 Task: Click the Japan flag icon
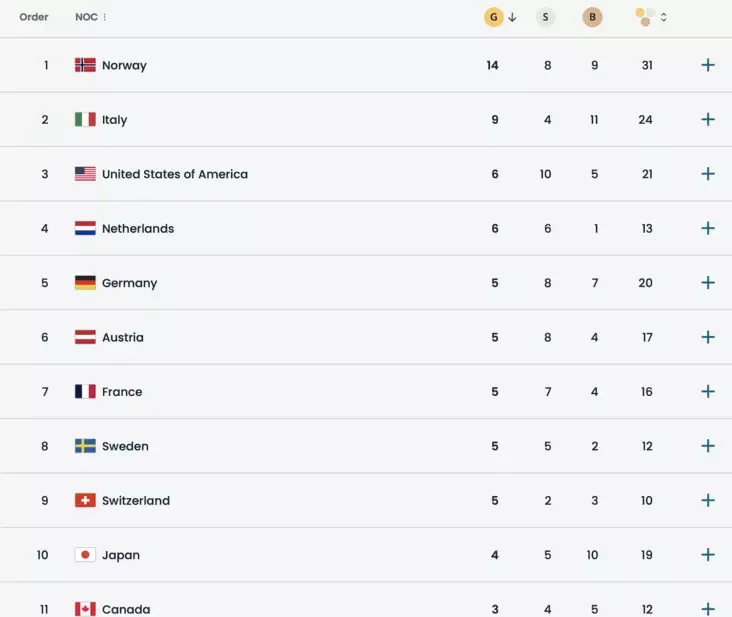(85, 555)
